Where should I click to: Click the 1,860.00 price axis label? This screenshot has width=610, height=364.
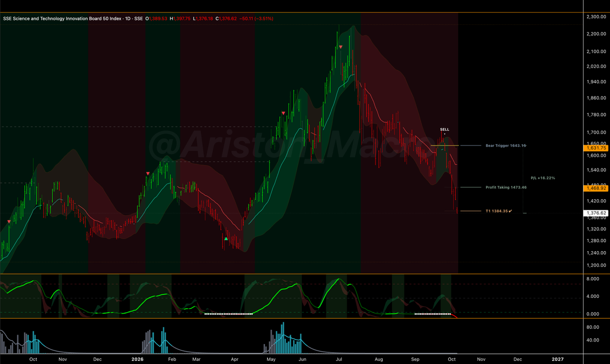596,98
